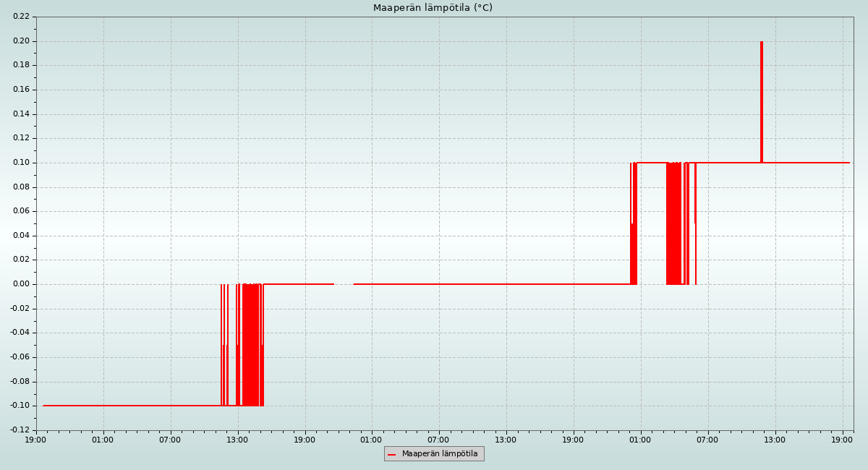Viewport: 868px width, 470px height.
Task: Click the rightmost 19:00 x-axis label
Action: [843, 439]
